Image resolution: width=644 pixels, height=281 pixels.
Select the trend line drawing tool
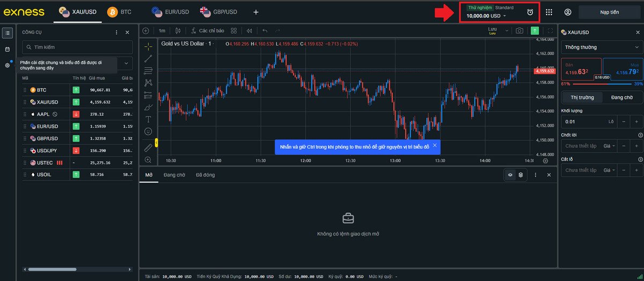(x=149, y=59)
